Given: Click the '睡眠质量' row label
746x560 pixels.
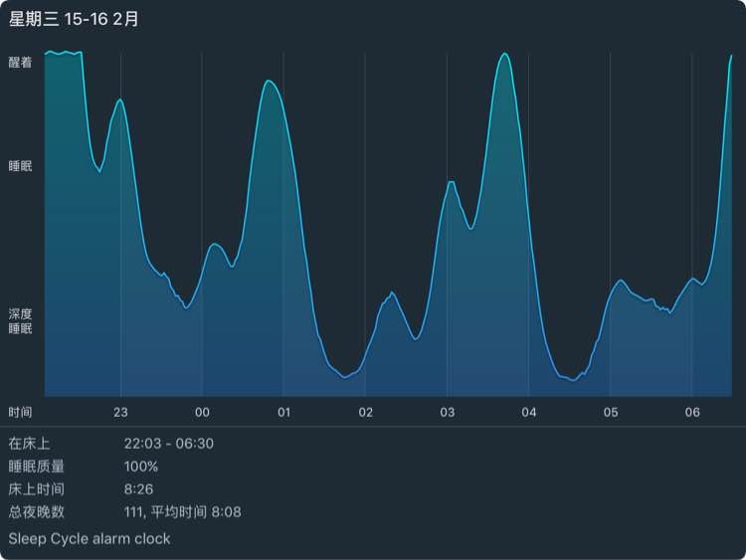Looking at the screenshot, I should (x=36, y=467).
